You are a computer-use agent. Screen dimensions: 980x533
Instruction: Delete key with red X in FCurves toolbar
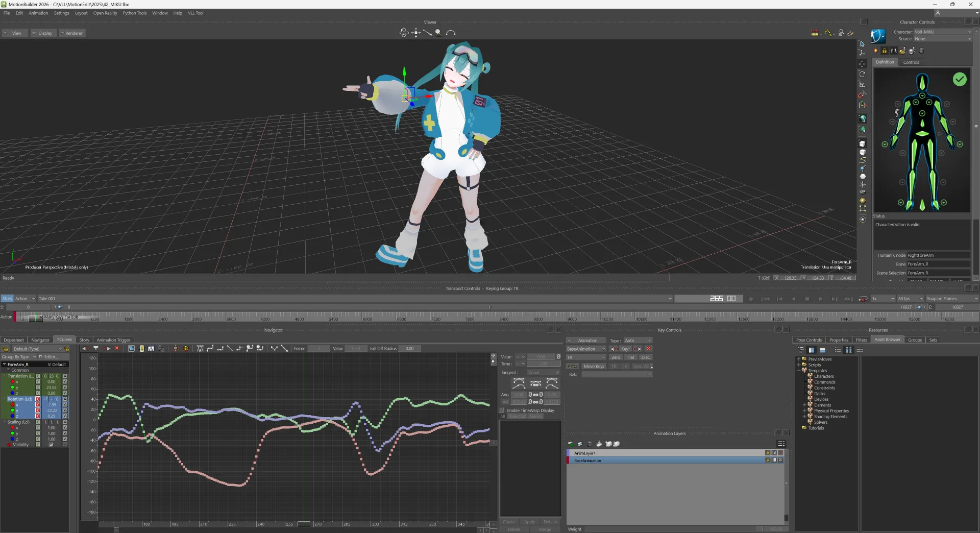(x=117, y=349)
